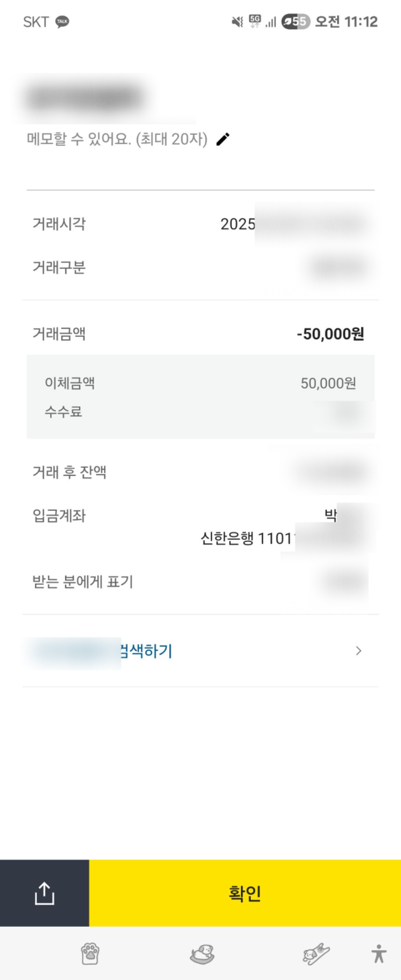Tap the dog-on-cushion icon
Screen dimensions: 401x980
point(202,954)
